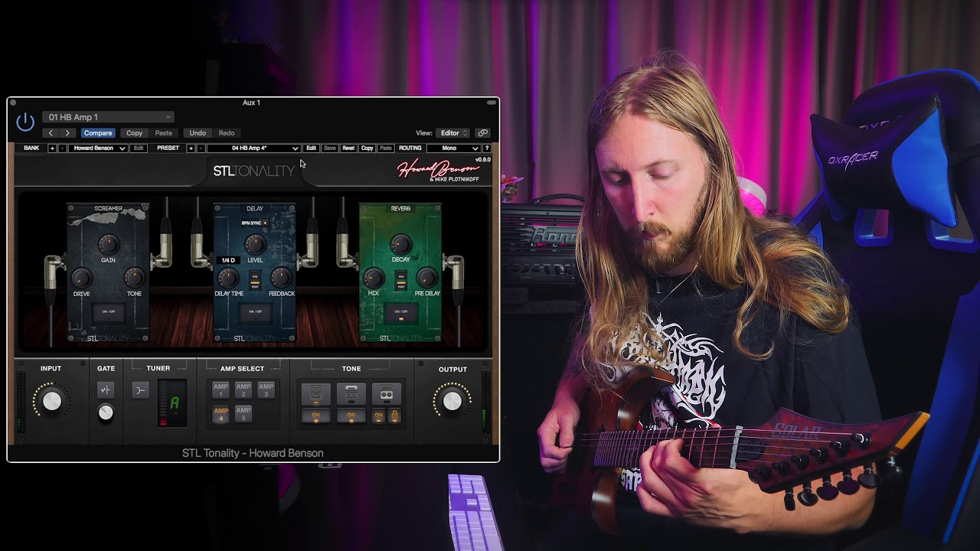Turn the OUTPUT level knob
This screenshot has height=551, width=980.
[x=451, y=400]
